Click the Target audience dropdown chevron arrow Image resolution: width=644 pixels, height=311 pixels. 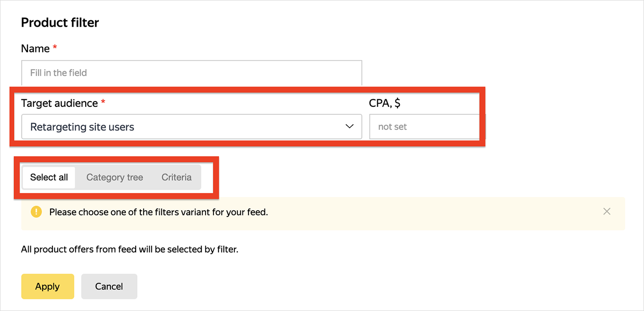pyautogui.click(x=349, y=126)
